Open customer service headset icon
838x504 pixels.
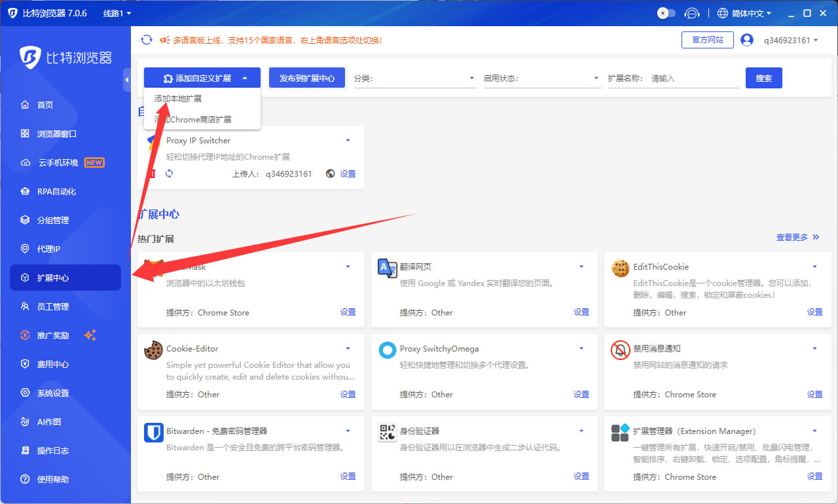692,13
